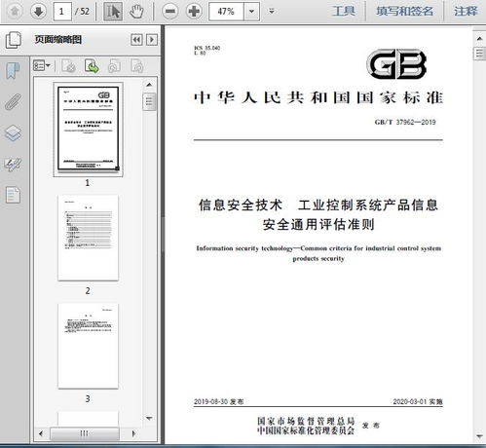
Task: Open the 工具 pane
Action: pyautogui.click(x=344, y=12)
